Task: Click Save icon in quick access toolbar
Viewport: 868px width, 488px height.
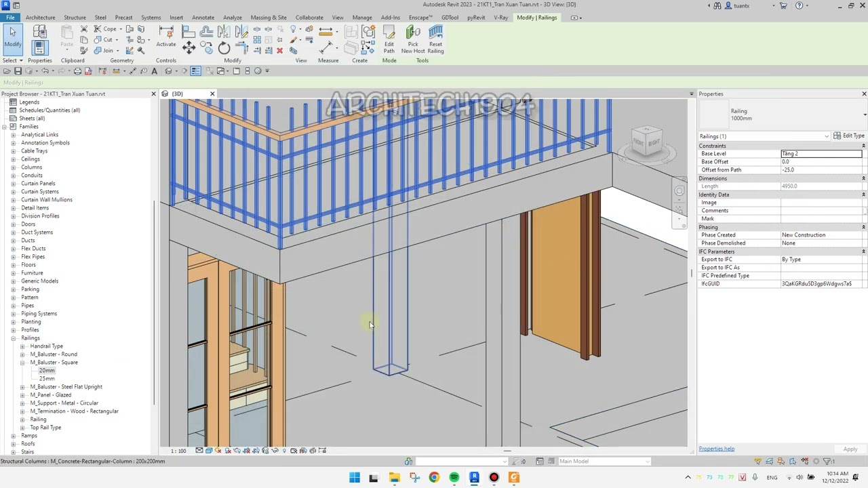Action: coord(18,70)
